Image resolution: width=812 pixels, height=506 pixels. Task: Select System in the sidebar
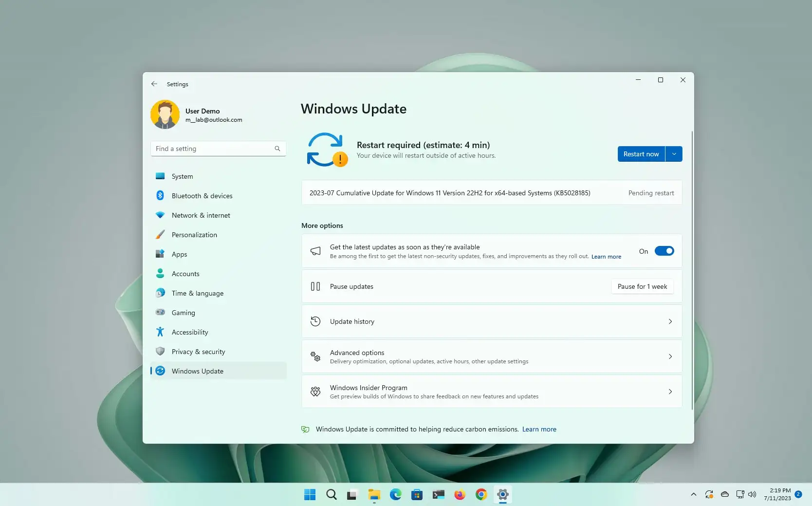tap(219, 176)
